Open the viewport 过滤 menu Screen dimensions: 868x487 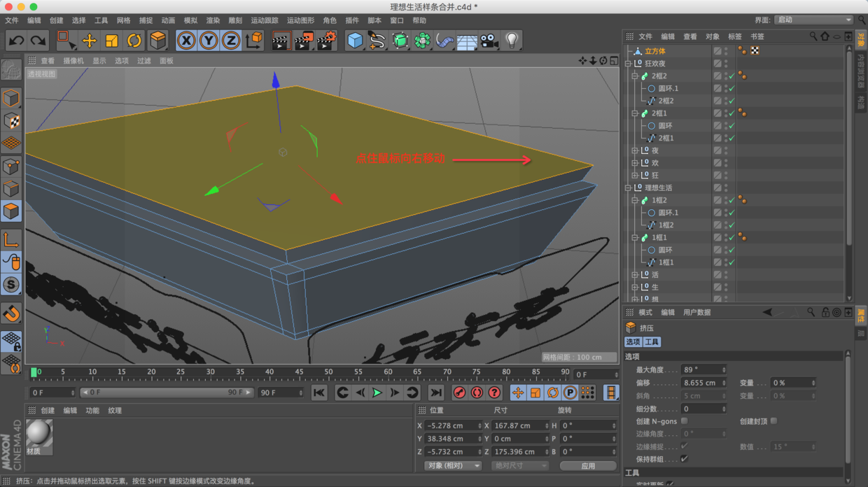(143, 61)
